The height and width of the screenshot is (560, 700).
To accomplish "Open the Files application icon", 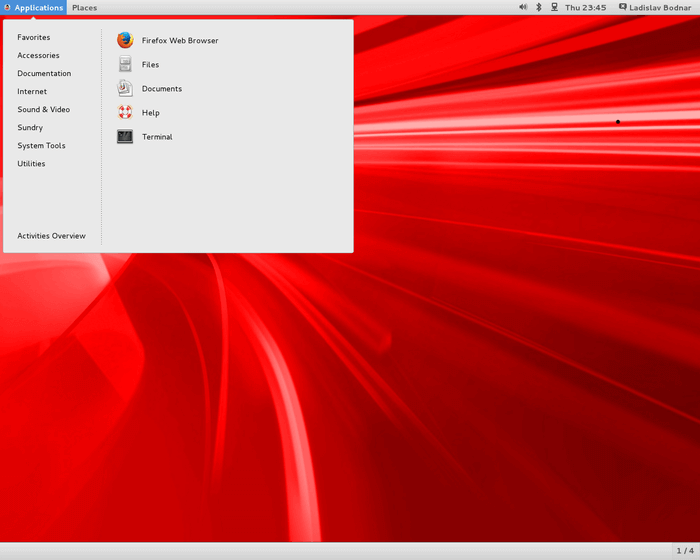I will click(125, 64).
